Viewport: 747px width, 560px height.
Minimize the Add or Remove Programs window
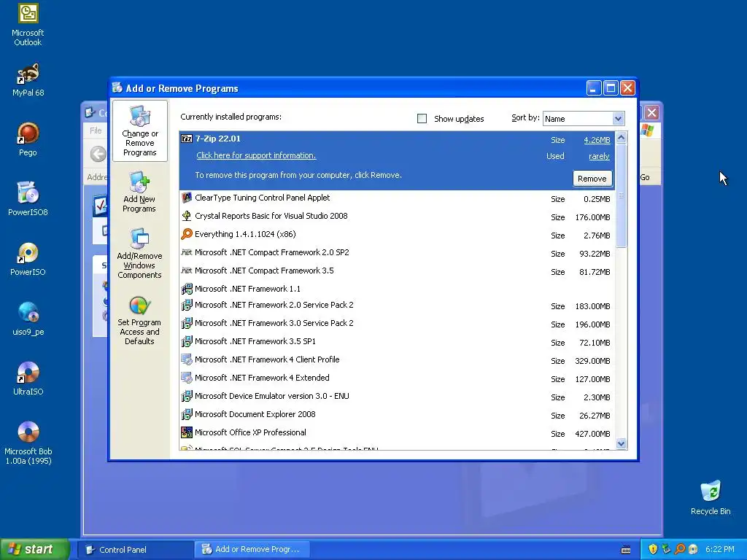594,88
